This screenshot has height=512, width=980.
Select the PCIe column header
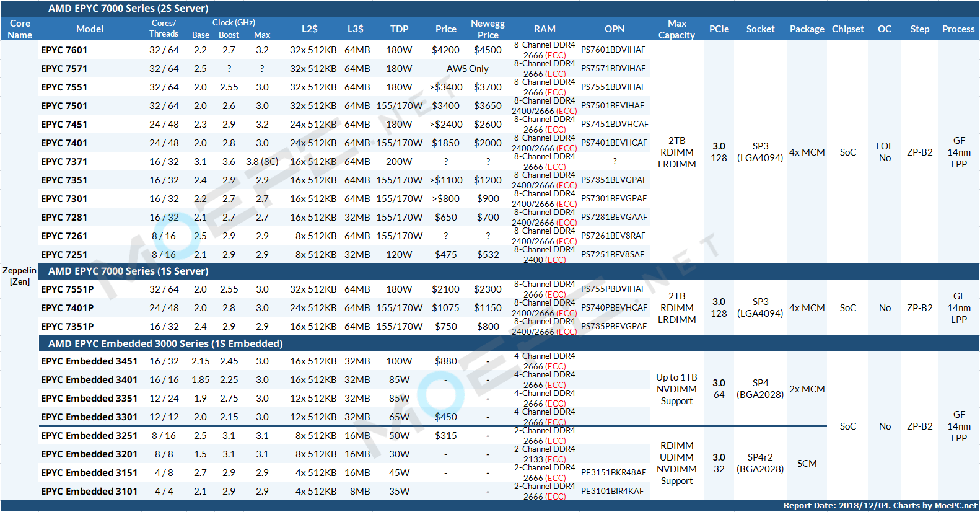point(719,29)
